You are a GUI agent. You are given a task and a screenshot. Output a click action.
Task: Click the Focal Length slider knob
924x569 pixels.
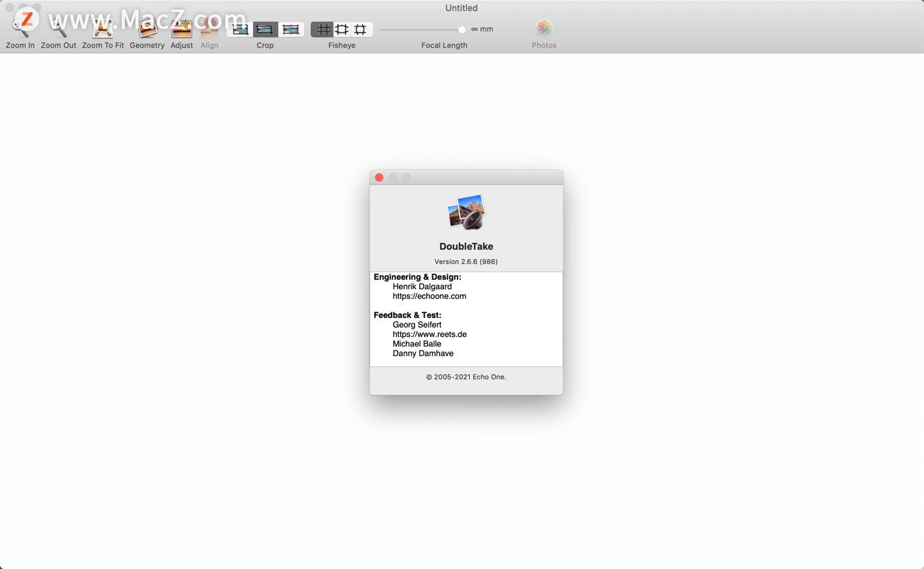(462, 29)
